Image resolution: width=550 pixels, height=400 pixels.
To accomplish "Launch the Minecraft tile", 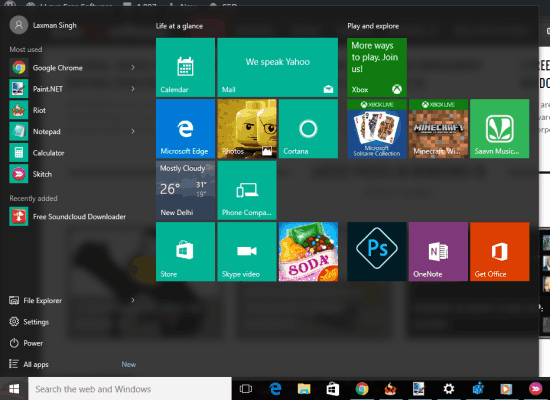I will [438, 128].
